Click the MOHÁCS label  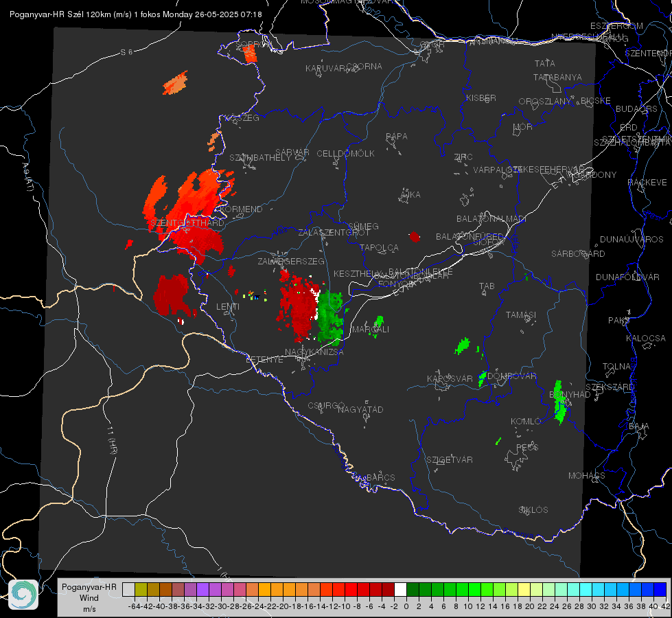(x=586, y=476)
